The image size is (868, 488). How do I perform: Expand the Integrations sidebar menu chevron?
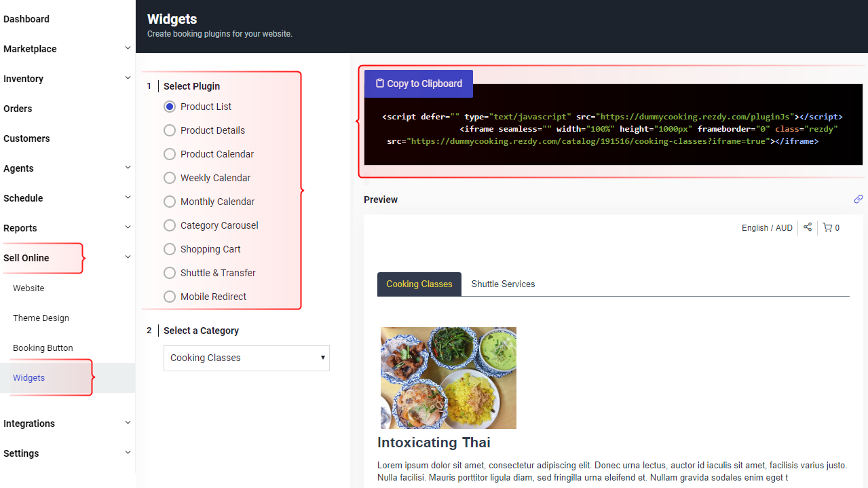(128, 423)
